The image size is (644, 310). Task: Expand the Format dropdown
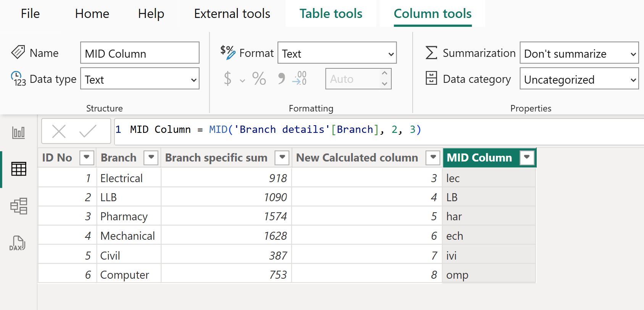(x=337, y=53)
